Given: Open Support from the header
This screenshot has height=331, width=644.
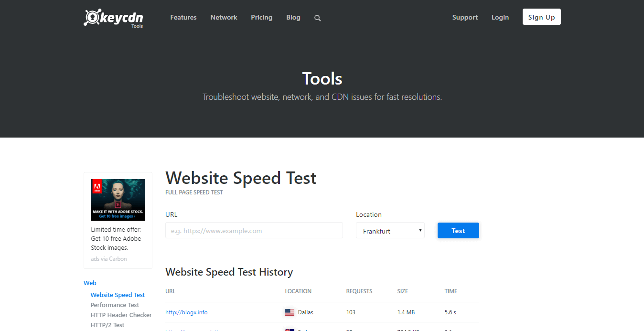Looking at the screenshot, I should tap(465, 17).
